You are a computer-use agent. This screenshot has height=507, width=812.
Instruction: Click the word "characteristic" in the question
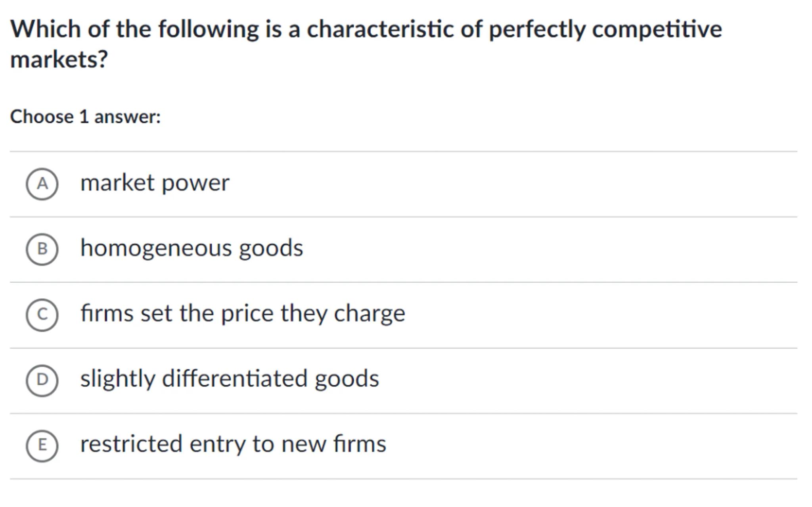pyautogui.click(x=380, y=29)
